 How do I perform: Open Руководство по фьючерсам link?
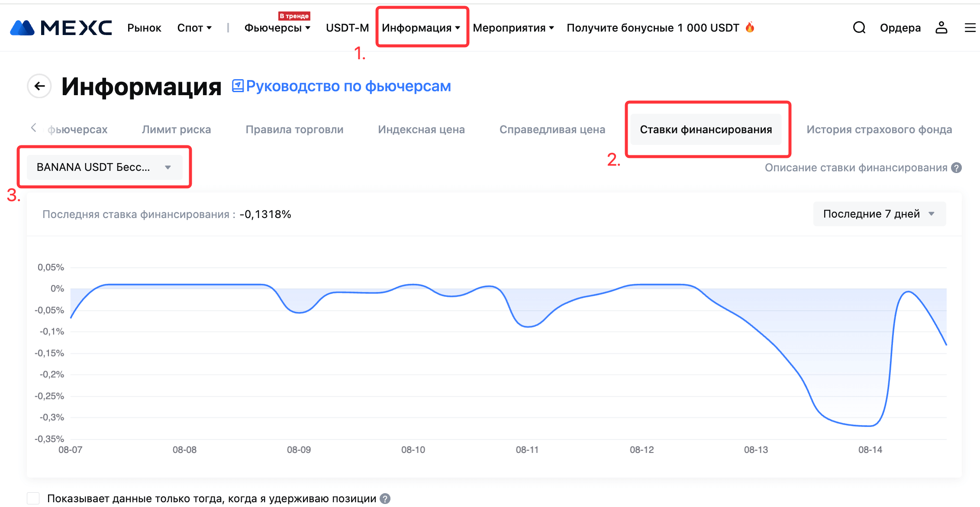click(x=348, y=86)
